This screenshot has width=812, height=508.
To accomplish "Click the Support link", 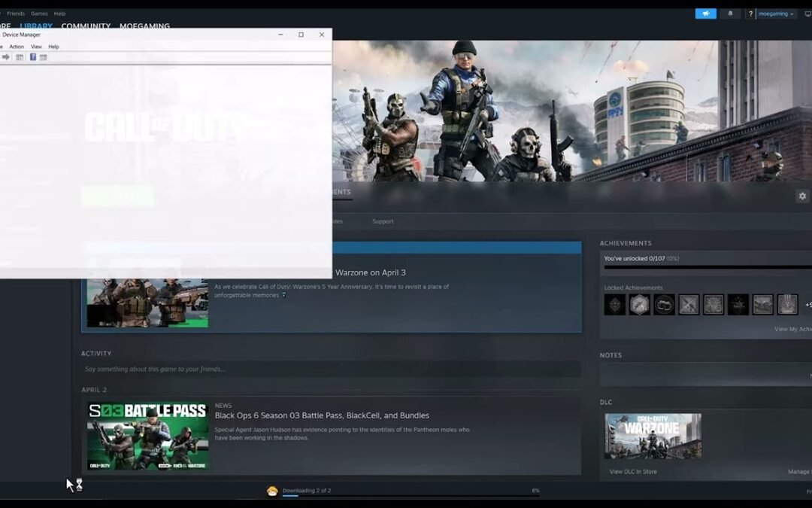I will click(x=383, y=221).
